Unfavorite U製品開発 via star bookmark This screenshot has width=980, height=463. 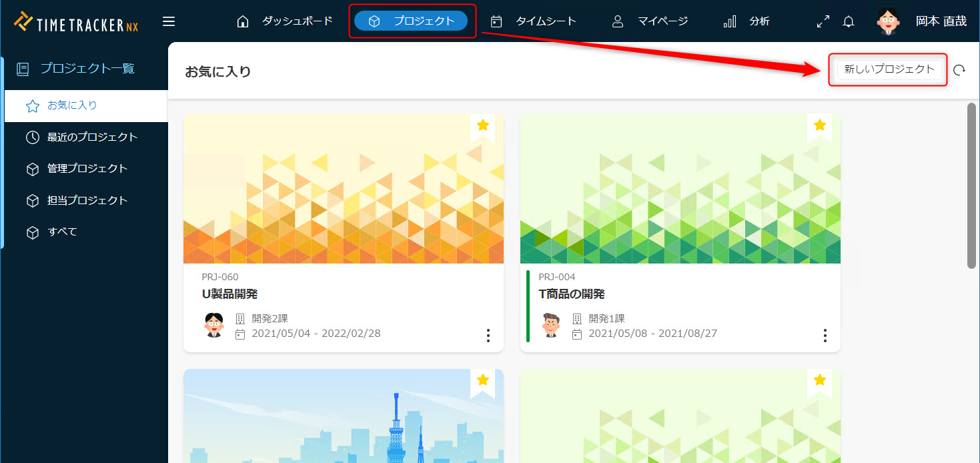(483, 125)
